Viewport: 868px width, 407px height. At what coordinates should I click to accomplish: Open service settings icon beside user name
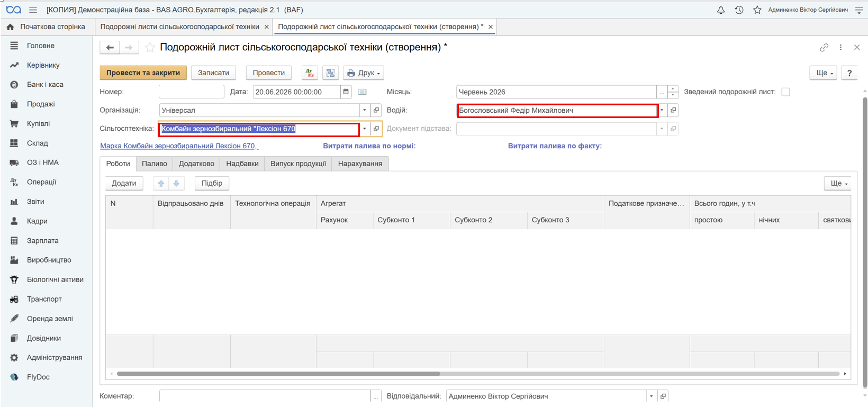(x=859, y=10)
